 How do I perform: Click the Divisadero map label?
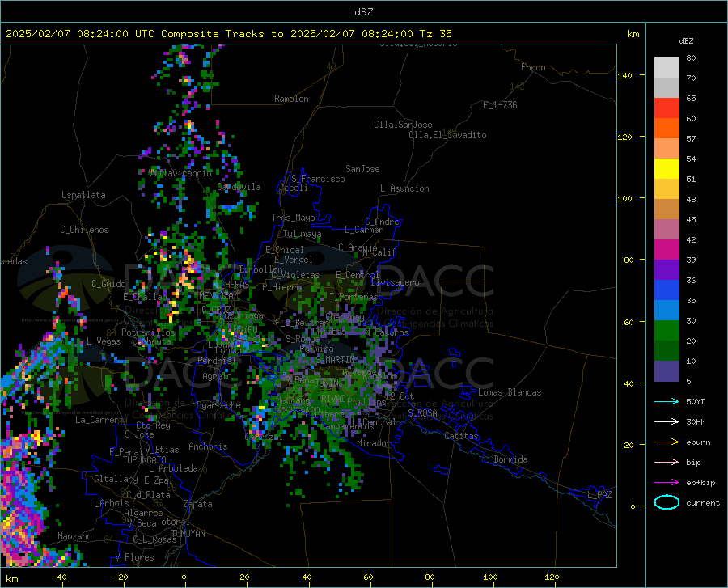[395, 282]
